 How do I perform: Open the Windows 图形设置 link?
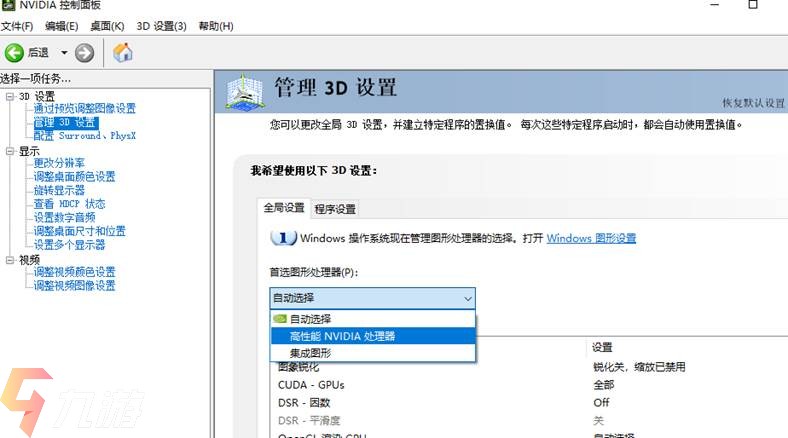coord(591,238)
